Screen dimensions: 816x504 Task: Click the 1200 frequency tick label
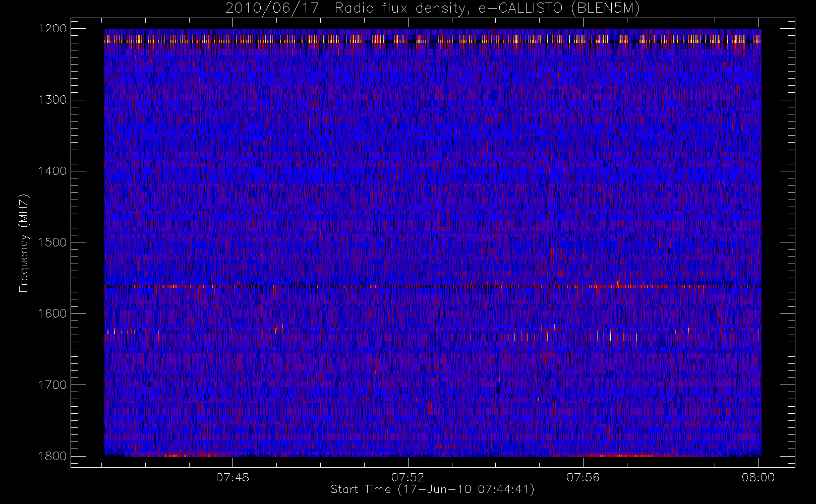[x=52, y=29]
